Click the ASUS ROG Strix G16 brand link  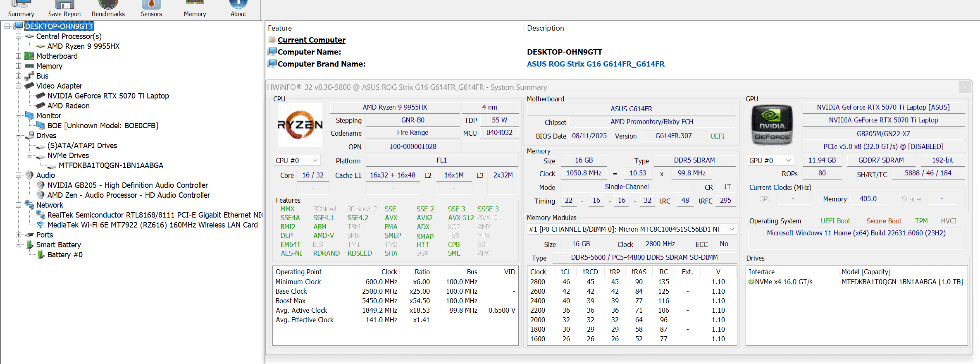point(595,64)
